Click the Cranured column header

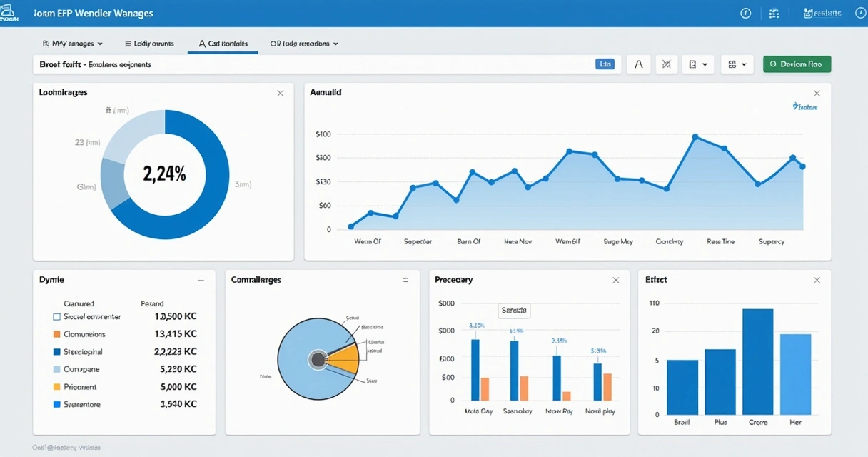click(x=79, y=303)
